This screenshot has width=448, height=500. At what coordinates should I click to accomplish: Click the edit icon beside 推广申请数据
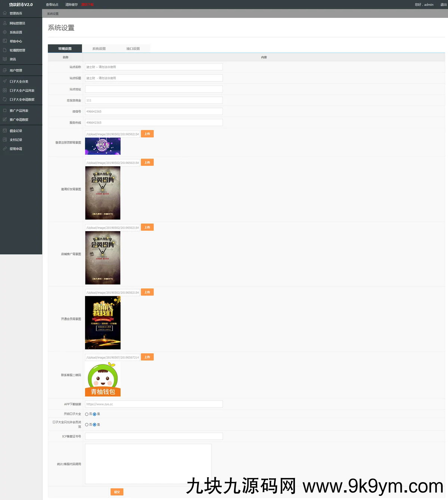5,119
